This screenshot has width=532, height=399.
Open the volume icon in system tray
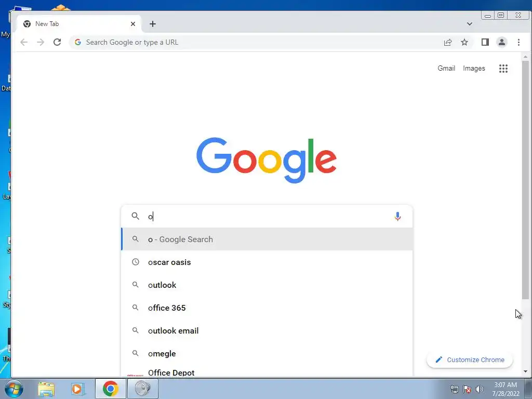(x=479, y=389)
